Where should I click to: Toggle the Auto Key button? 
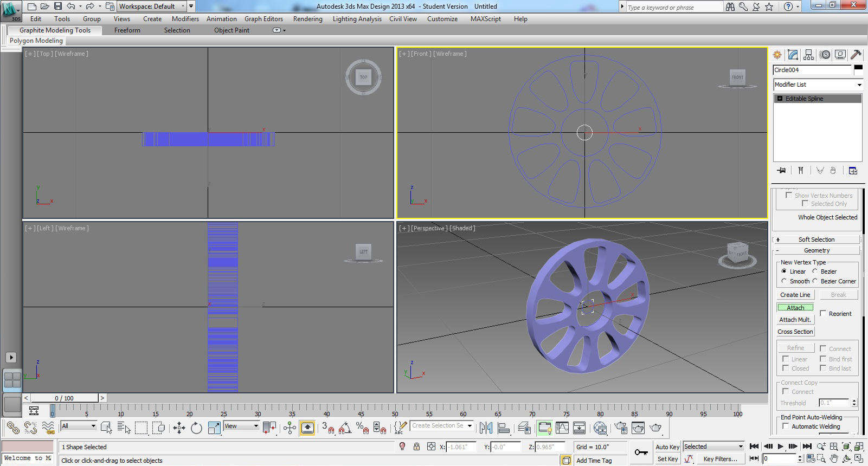click(667, 447)
